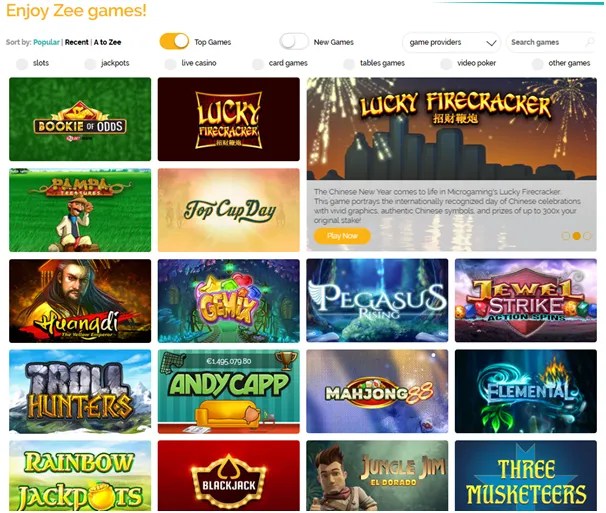Viewport: 606px width, 513px height.
Task: Launch the Jewel Strike game tile
Action: 526,301
